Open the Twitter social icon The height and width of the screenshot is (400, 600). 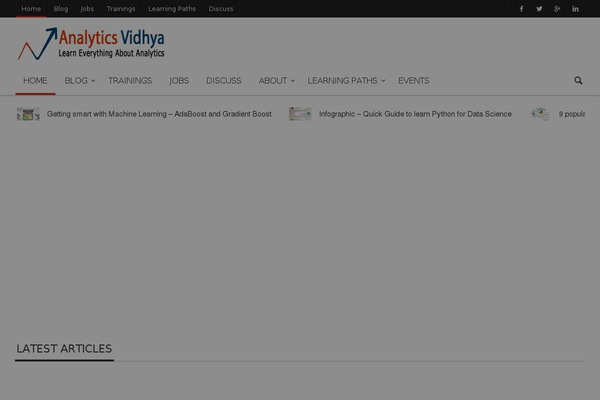click(x=539, y=9)
